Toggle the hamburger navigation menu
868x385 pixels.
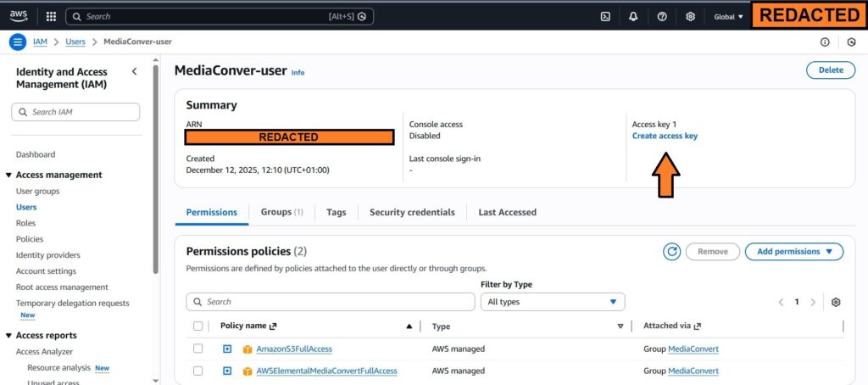point(18,42)
